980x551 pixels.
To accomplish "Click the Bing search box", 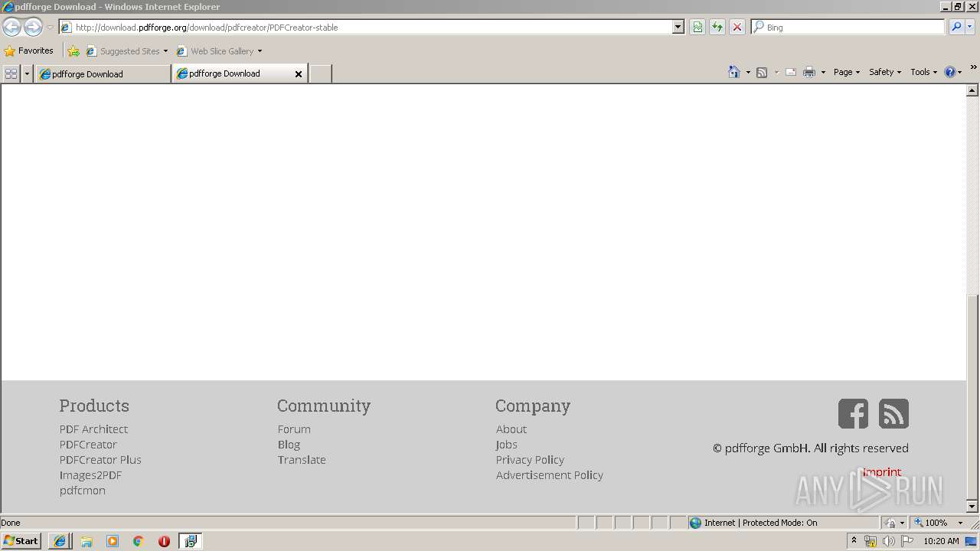I will (848, 27).
